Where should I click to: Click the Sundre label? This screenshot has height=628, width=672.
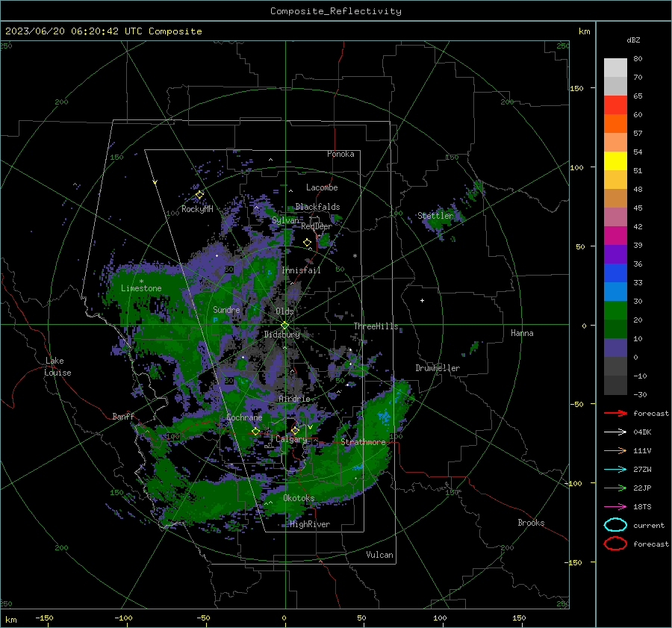coord(226,310)
